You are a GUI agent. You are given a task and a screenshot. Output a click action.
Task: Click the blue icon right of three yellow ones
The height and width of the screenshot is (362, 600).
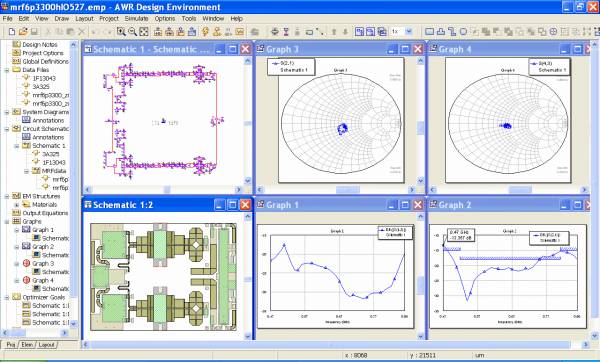pos(192,32)
